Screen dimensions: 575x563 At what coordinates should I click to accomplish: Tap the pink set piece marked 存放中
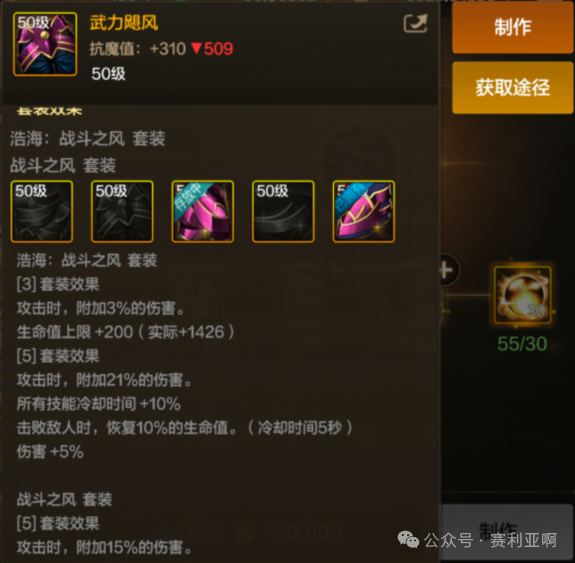pos(202,211)
